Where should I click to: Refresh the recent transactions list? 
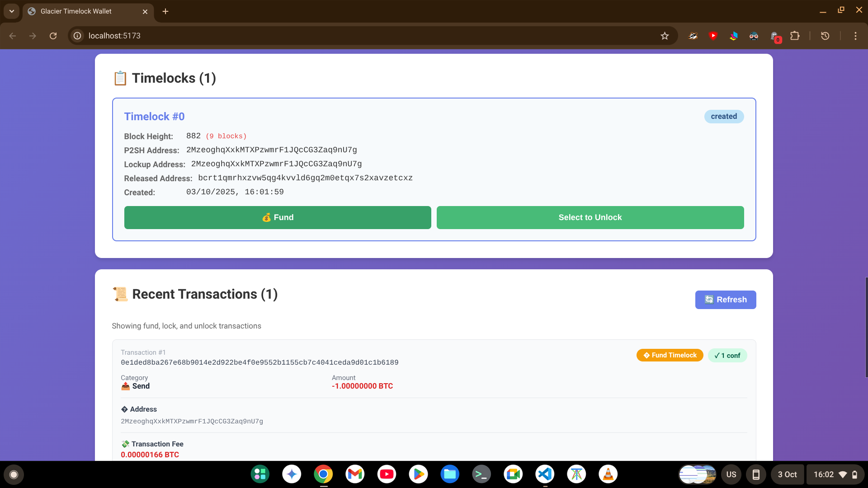click(x=725, y=300)
